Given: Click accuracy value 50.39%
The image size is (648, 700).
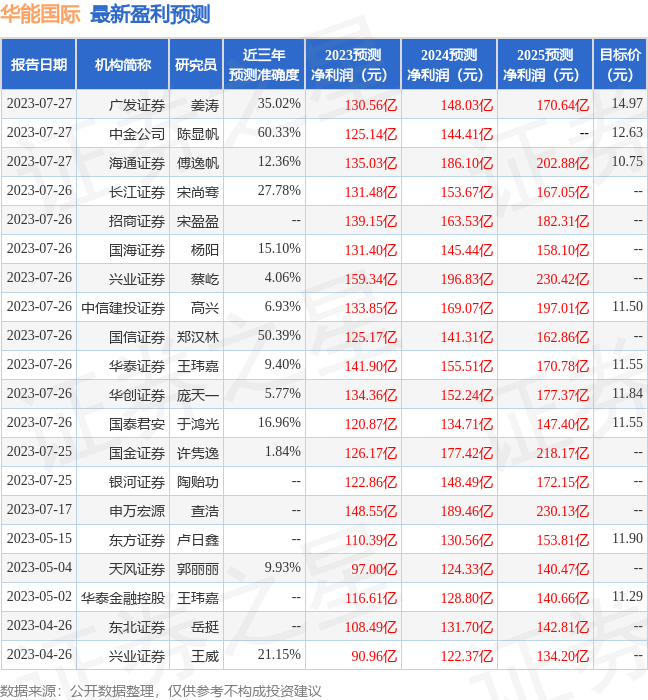Looking at the screenshot, I should pos(279,336).
